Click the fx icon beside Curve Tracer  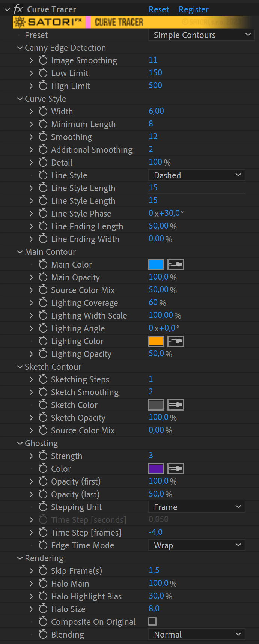pyautogui.click(x=18, y=9)
